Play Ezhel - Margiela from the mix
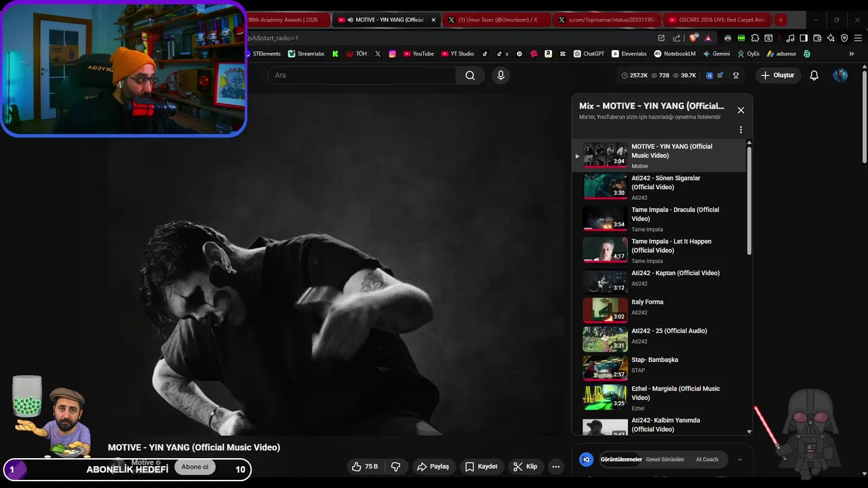 tap(658, 398)
